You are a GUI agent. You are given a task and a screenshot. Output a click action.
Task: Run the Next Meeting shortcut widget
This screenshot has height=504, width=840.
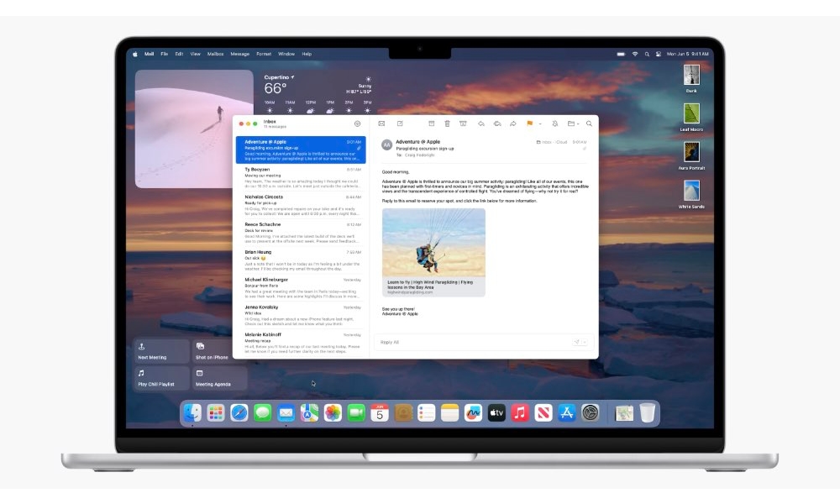tap(161, 351)
